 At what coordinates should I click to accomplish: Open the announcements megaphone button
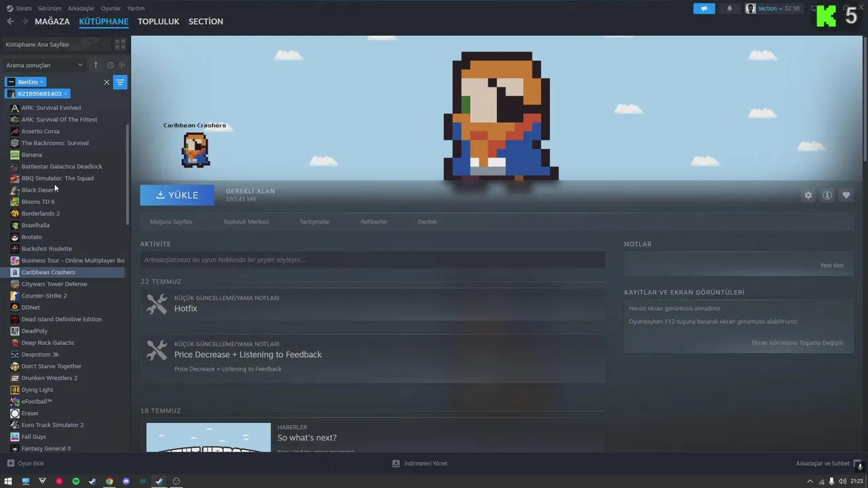(704, 8)
